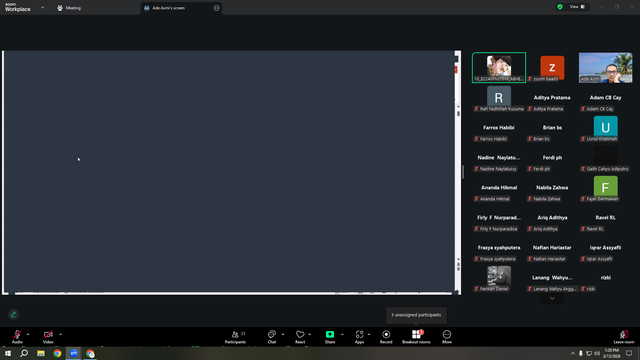Open the Windows notification center
Viewport: 640px width, 360px height.
point(629,353)
